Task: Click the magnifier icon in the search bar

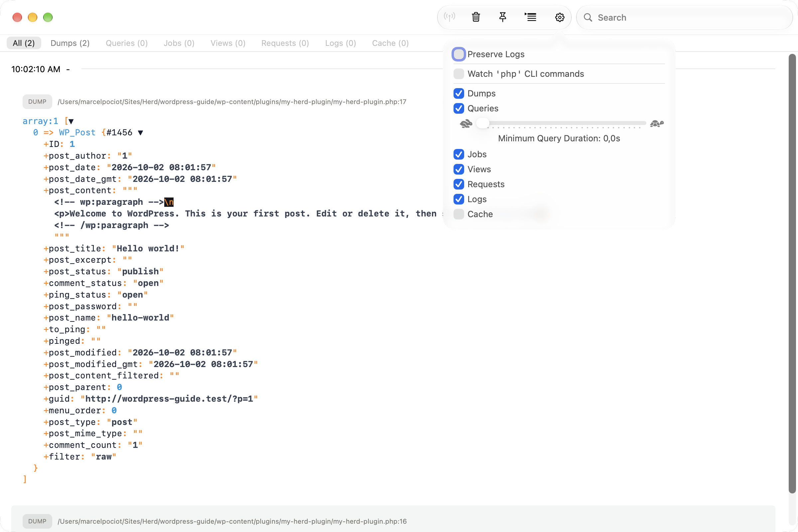Action: click(588, 18)
